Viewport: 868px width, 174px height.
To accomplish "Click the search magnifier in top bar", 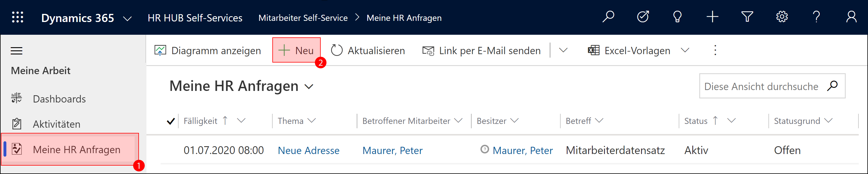I will (x=608, y=17).
